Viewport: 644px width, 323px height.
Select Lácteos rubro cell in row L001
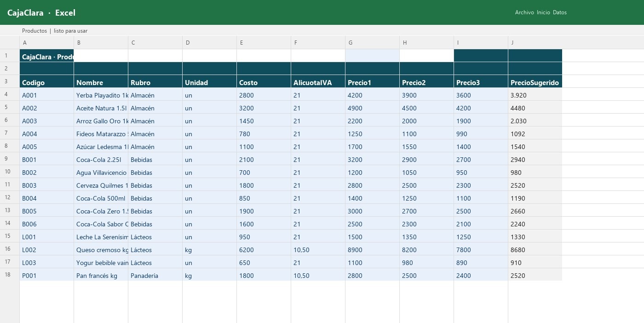click(155, 236)
